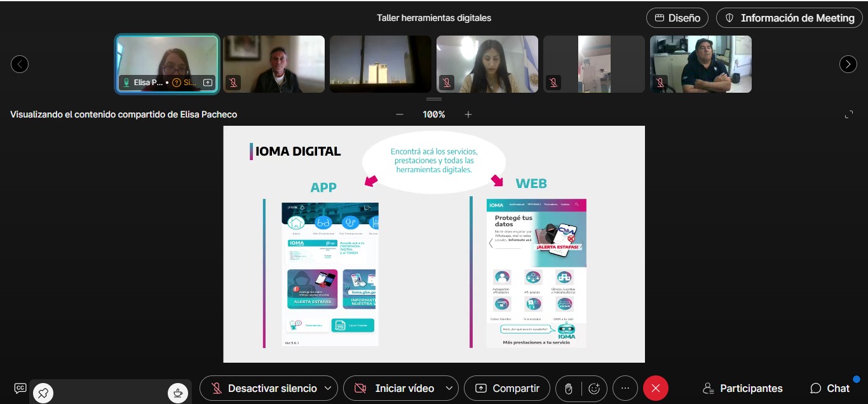Viewport: 868px width, 404px height.
Task: Leave the meeting with the red X
Action: [x=656, y=388]
